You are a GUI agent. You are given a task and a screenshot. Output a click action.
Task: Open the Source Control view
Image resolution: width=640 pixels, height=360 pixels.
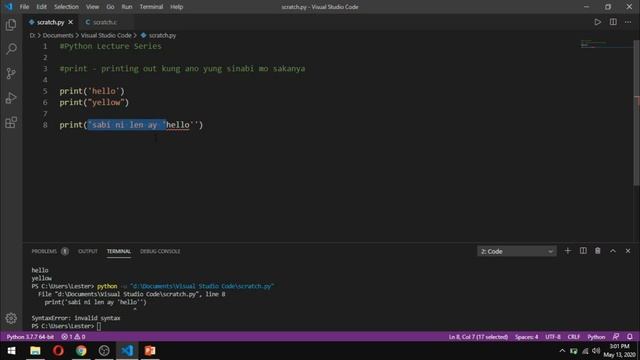[x=11, y=73]
